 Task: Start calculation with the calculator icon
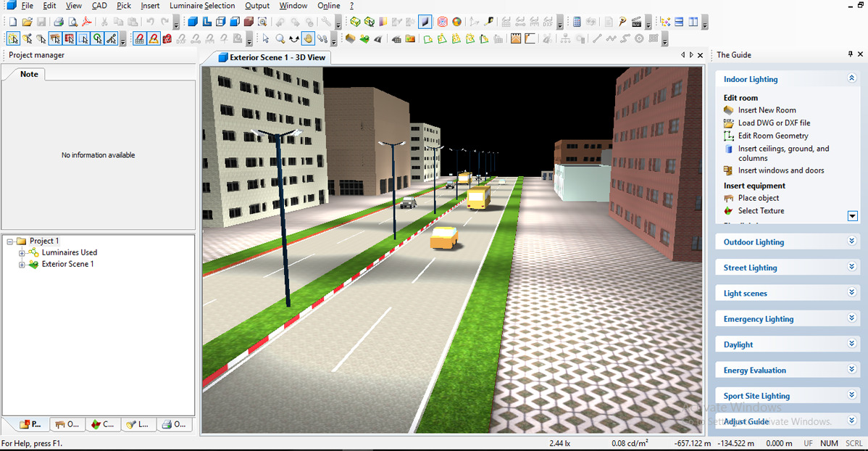click(577, 22)
